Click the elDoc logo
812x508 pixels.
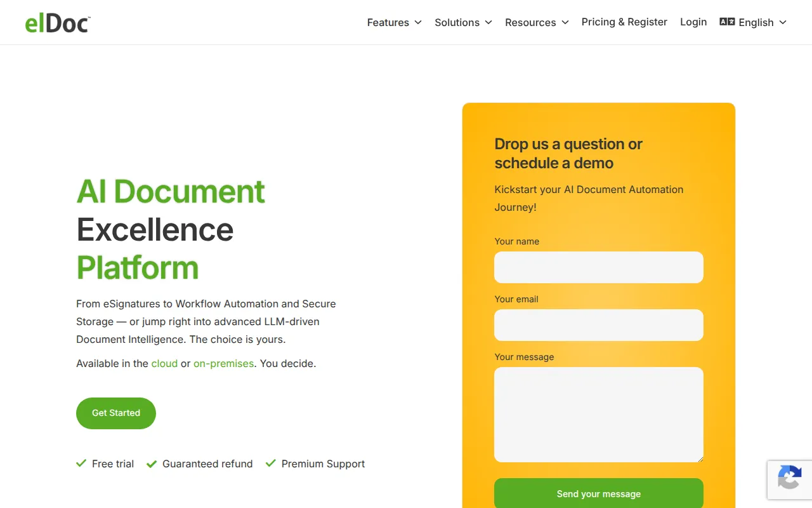58,23
